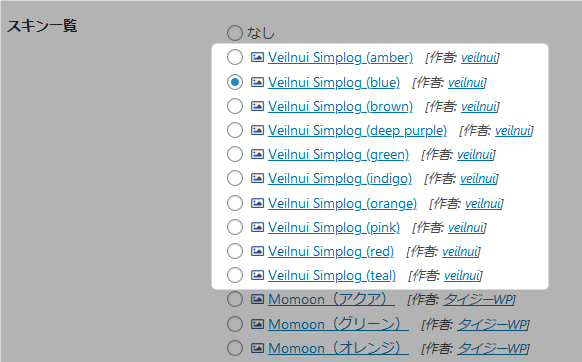
Task: Click image icon next to Veilnui Simplog (teal)
Action: pyautogui.click(x=257, y=275)
